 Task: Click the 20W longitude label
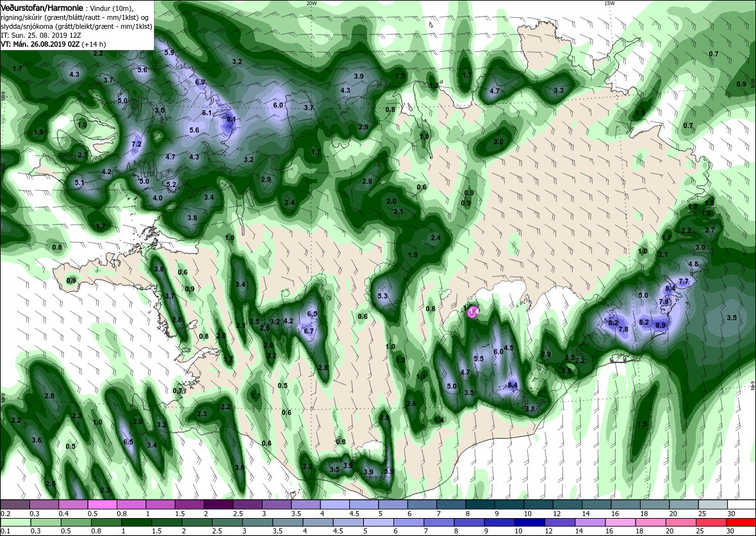click(311, 3)
